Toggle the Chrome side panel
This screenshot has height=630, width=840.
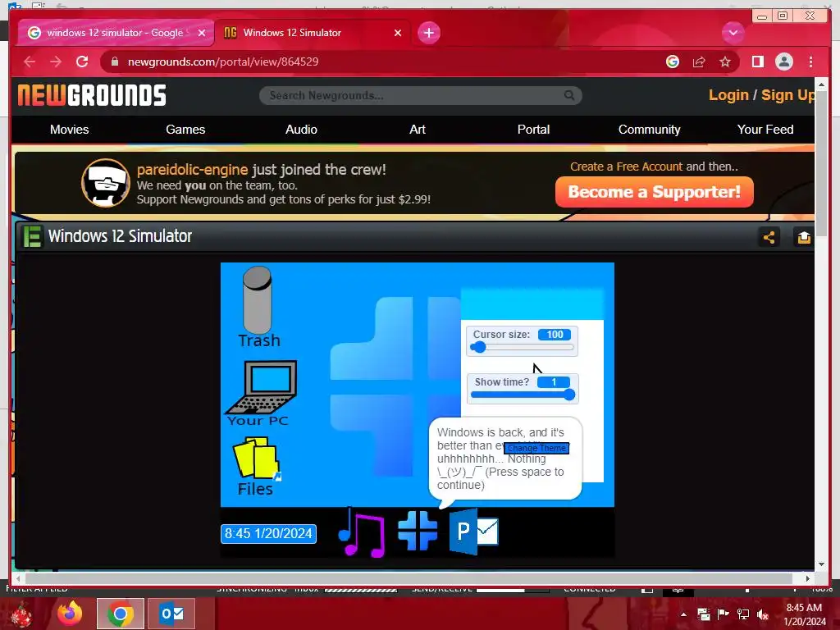[x=757, y=62]
